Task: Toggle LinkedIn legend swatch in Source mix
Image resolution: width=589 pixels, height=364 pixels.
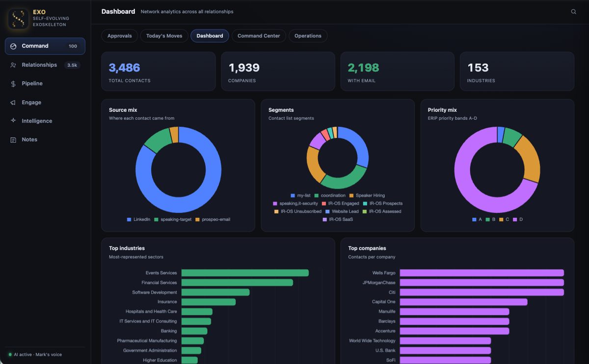Action: tap(129, 219)
